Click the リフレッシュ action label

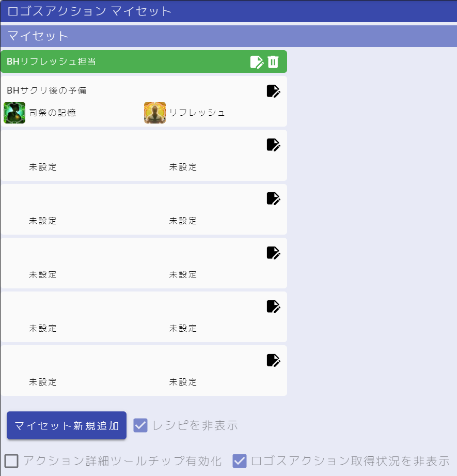click(x=197, y=113)
